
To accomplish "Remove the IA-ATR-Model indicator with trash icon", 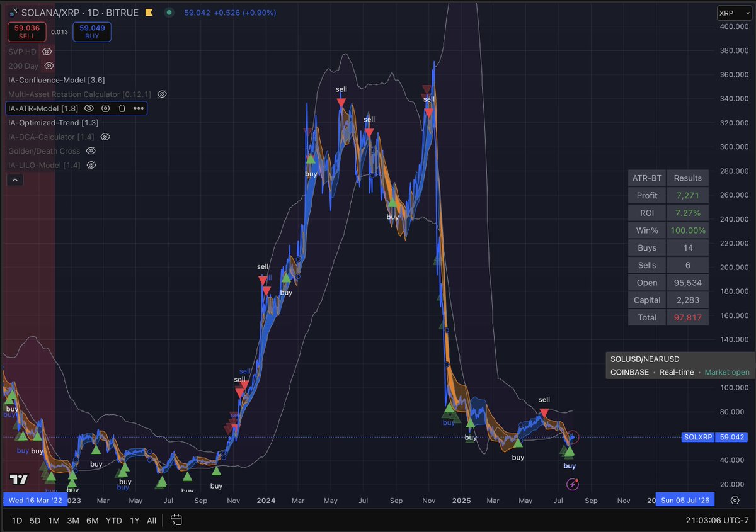I will 122,108.
